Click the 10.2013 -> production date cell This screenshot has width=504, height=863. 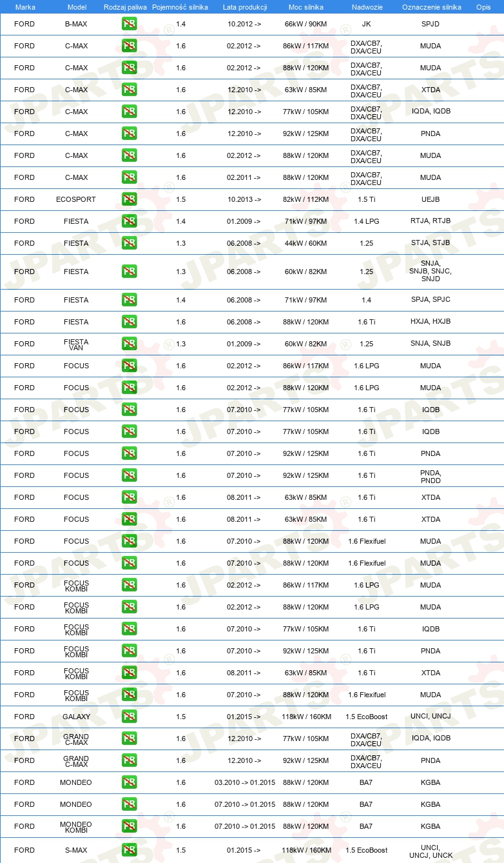click(x=244, y=199)
